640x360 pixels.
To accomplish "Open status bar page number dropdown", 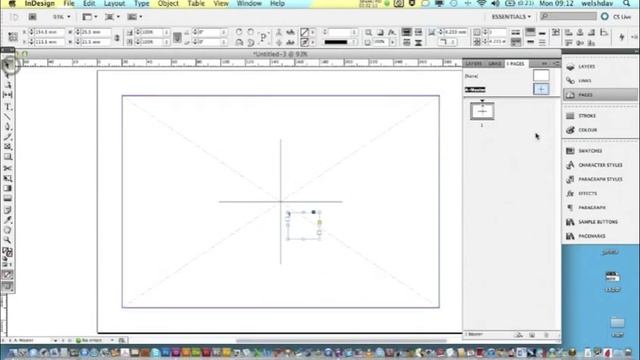I will [x=55, y=340].
